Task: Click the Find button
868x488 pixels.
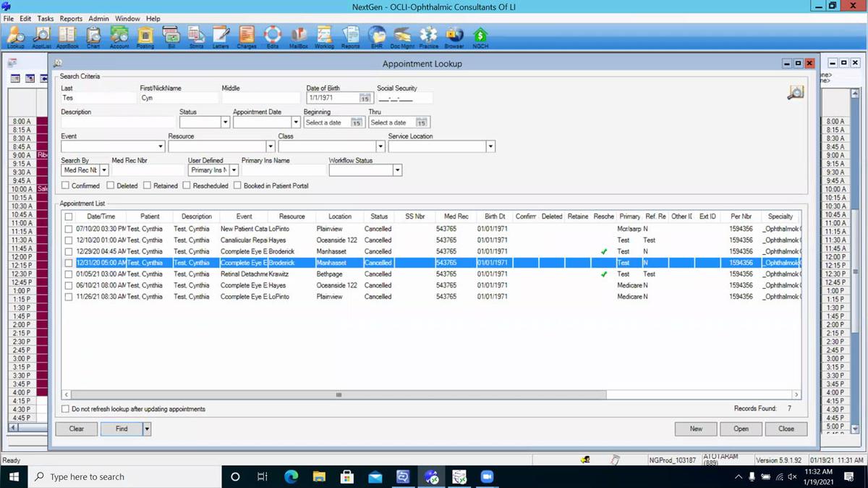Action: 121,429
